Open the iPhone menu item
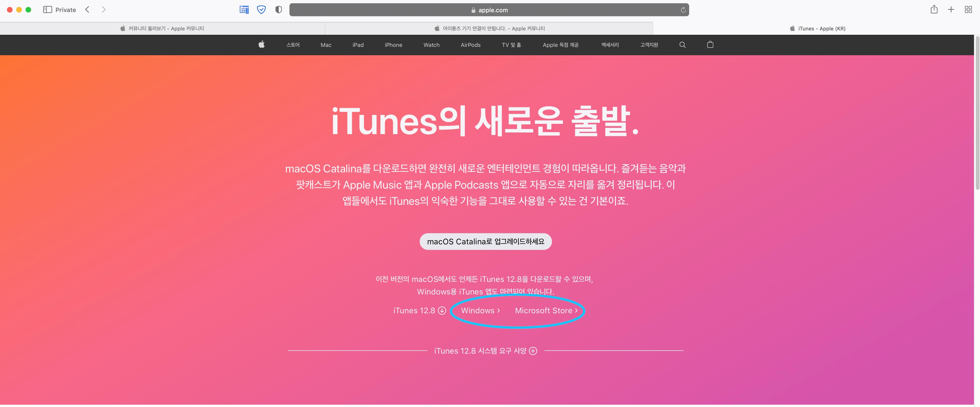Image resolution: width=980 pixels, height=407 pixels. point(393,45)
